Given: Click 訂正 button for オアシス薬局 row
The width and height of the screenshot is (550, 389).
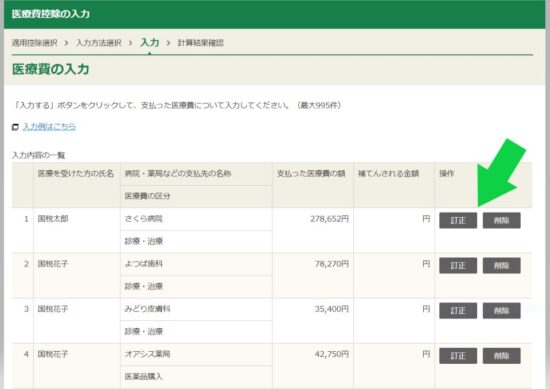Looking at the screenshot, I should [x=458, y=356].
